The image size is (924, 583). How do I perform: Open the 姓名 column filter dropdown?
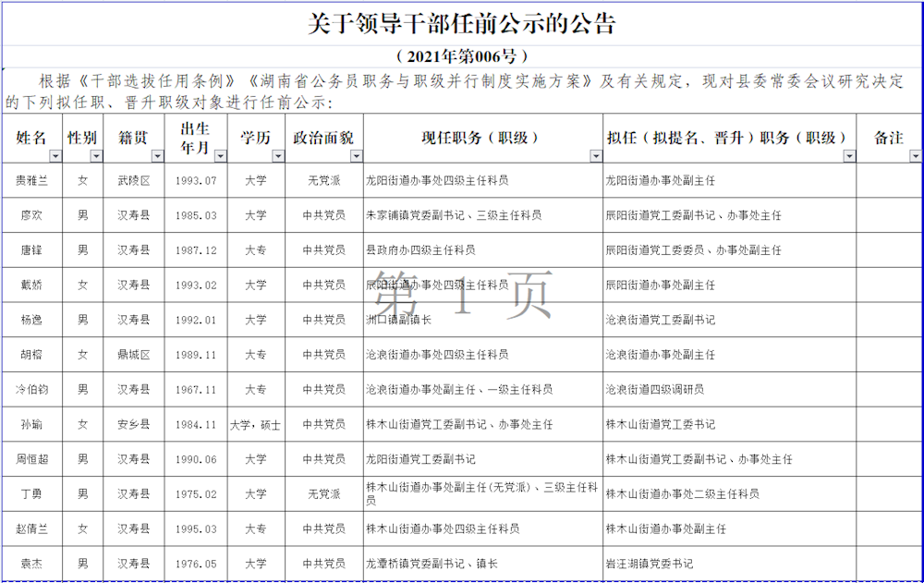55,156
